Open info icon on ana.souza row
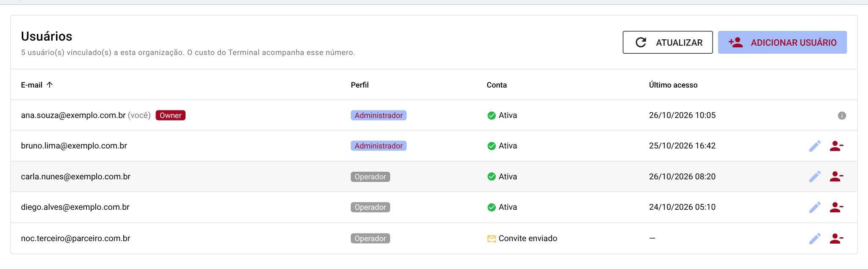868x269 pixels. pos(842,115)
